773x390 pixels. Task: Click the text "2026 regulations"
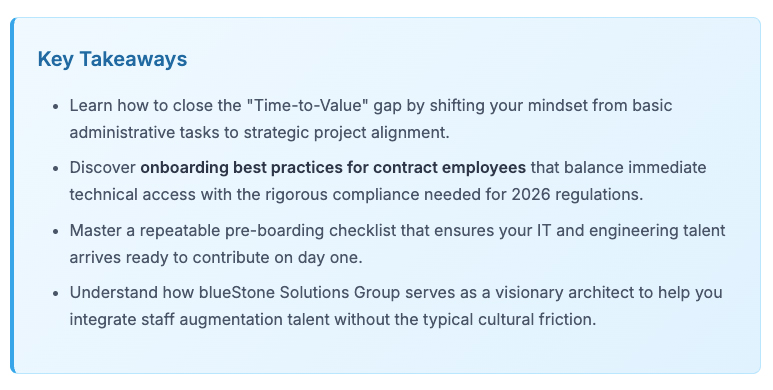pos(575,194)
